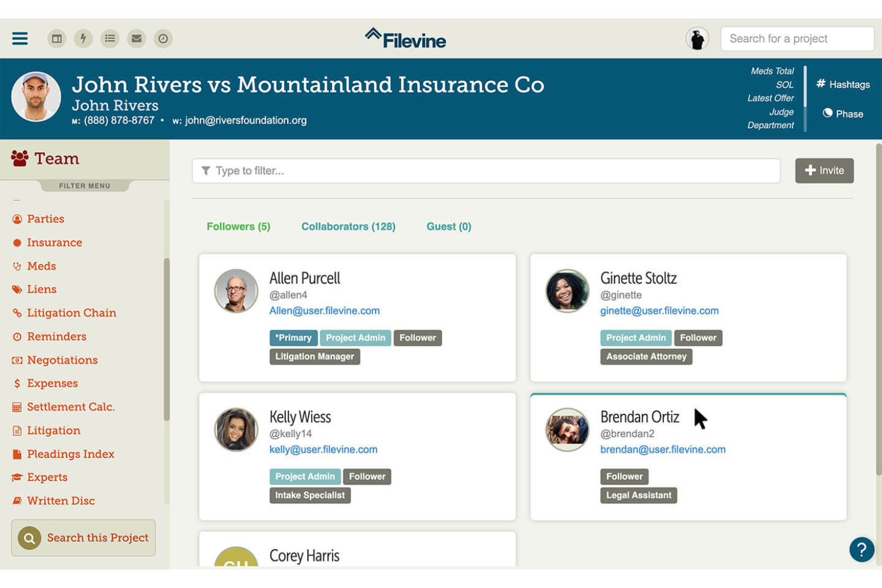Open the hamburger navigation menu
The image size is (882, 588).
(20, 38)
